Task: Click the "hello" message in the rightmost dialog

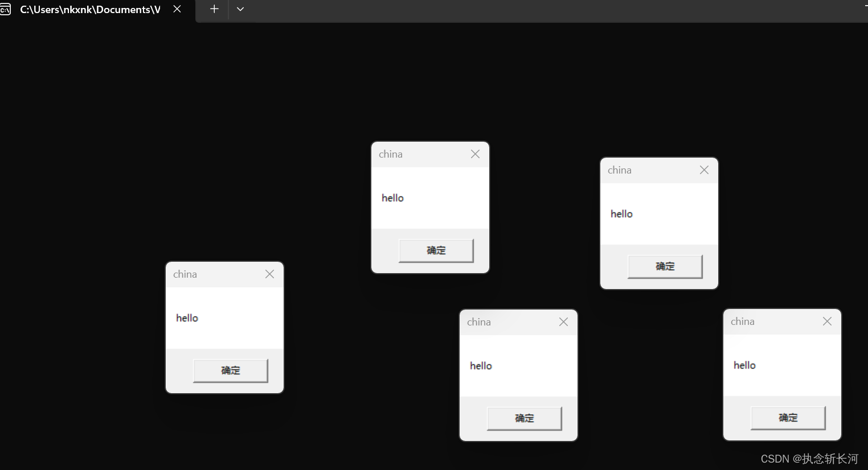Action: [x=744, y=365]
